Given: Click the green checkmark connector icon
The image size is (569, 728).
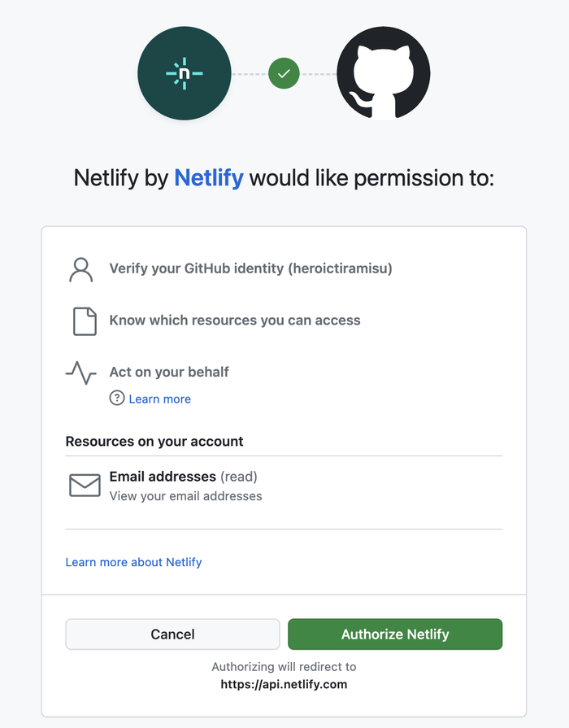Looking at the screenshot, I should pos(284,73).
